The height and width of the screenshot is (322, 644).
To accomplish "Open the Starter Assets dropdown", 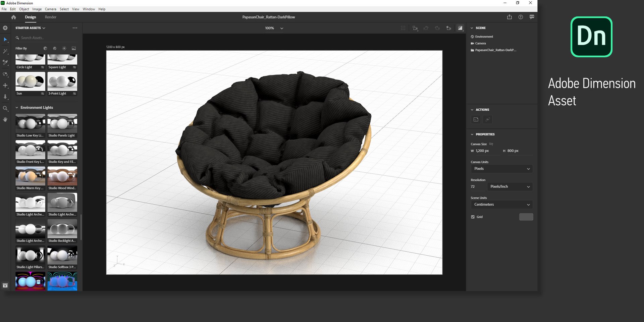I will click(30, 28).
